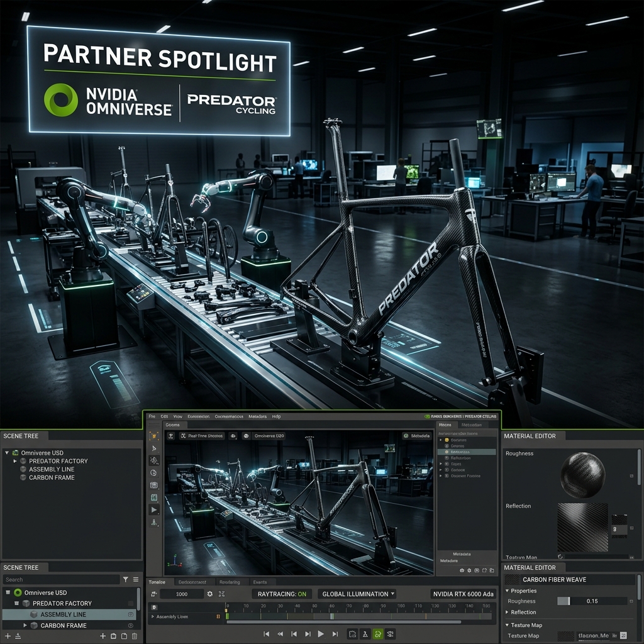Click the leftmost plus icon below the bottom Scene Tree
This screenshot has height=644, width=644.
pos(8,636)
